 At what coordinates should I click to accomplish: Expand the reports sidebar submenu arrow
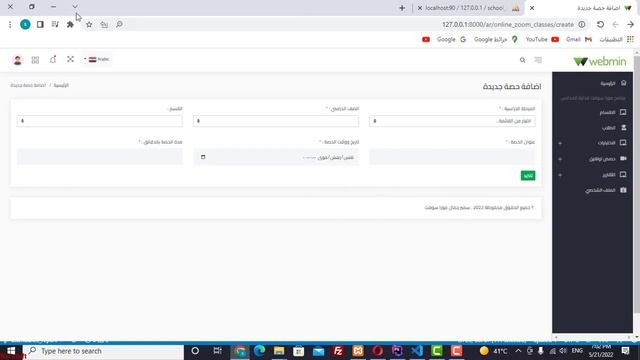tap(560, 175)
